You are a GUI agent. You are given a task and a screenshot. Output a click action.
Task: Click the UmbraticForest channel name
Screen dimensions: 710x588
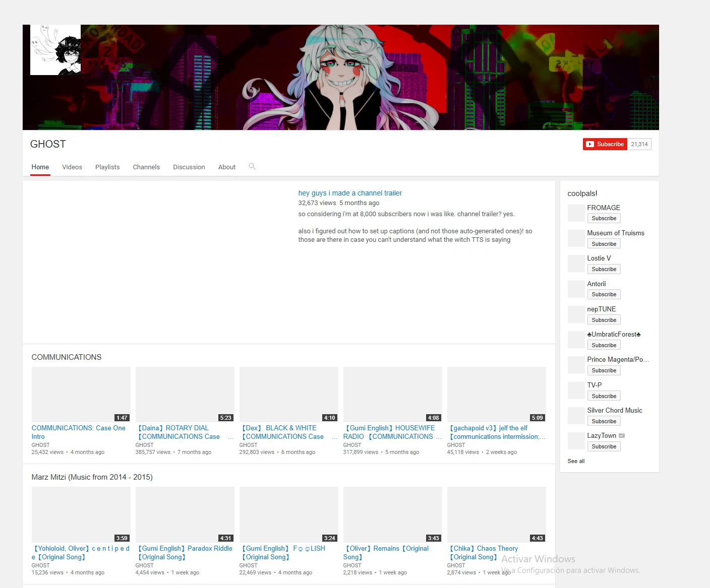(x=614, y=335)
